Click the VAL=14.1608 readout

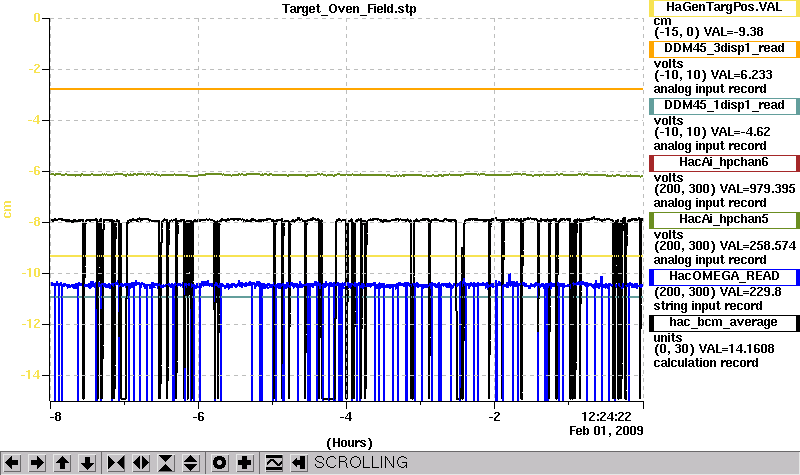(x=736, y=349)
